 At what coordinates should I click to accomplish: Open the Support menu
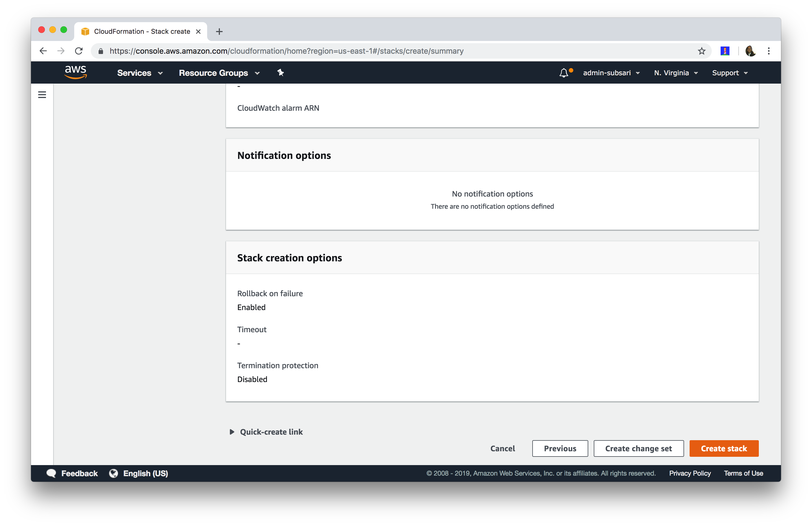click(730, 73)
